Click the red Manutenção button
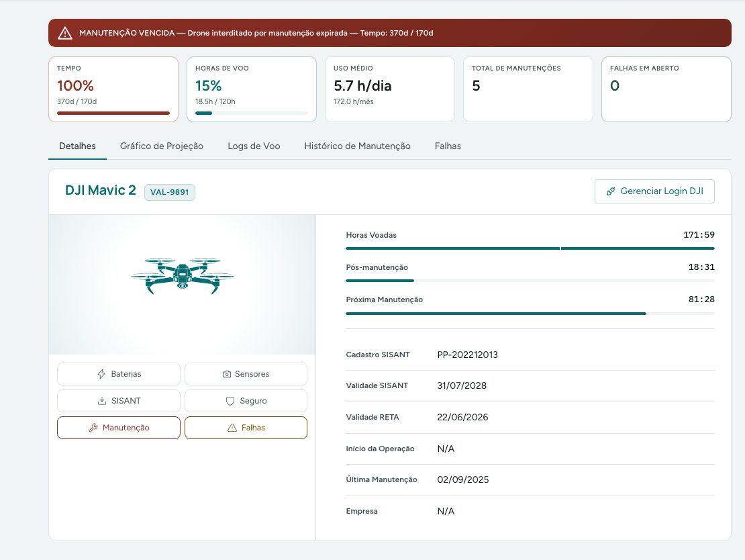 119,428
